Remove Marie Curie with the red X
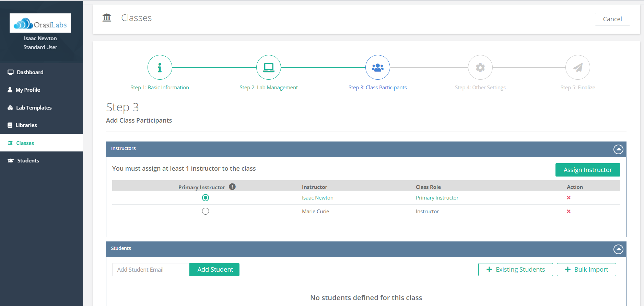 click(569, 211)
